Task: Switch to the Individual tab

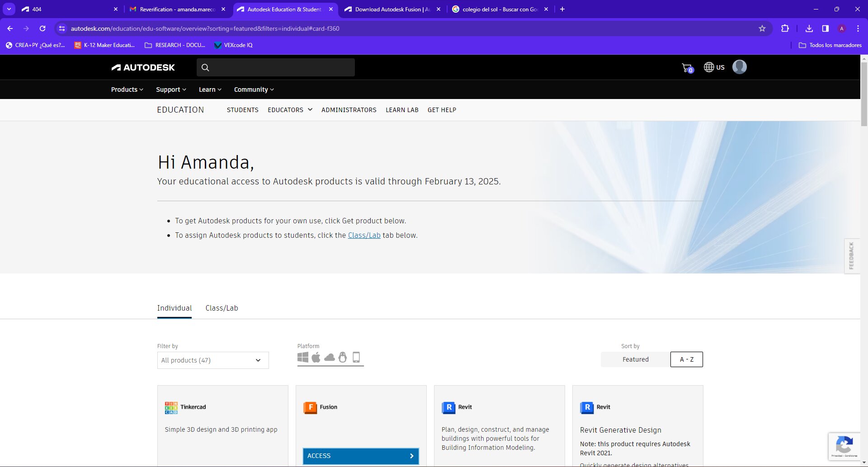Action: [175, 308]
